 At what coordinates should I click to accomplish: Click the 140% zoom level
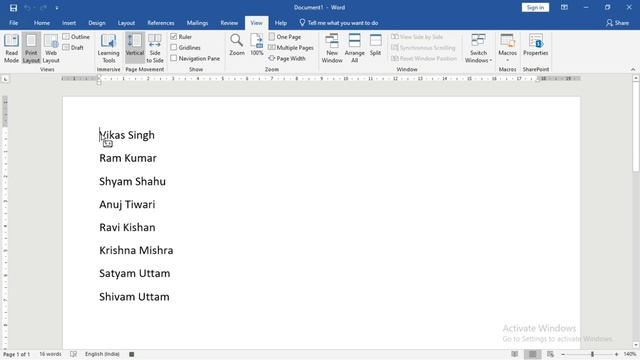tap(630, 354)
